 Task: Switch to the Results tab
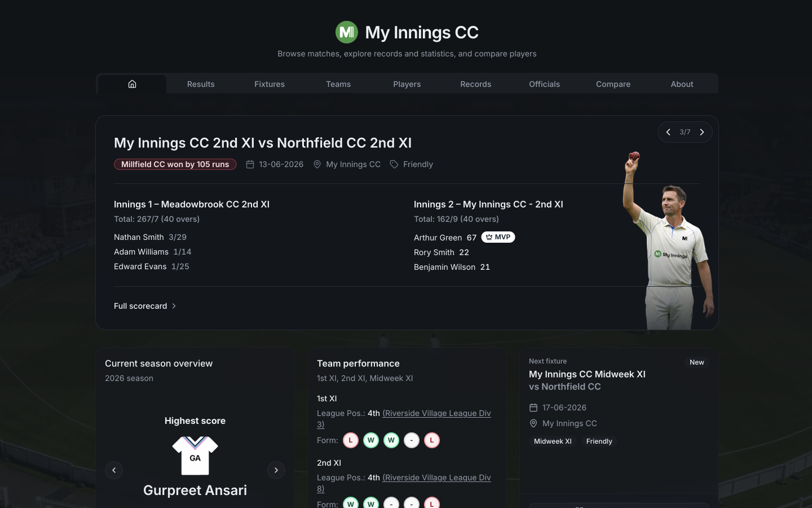coord(201,84)
